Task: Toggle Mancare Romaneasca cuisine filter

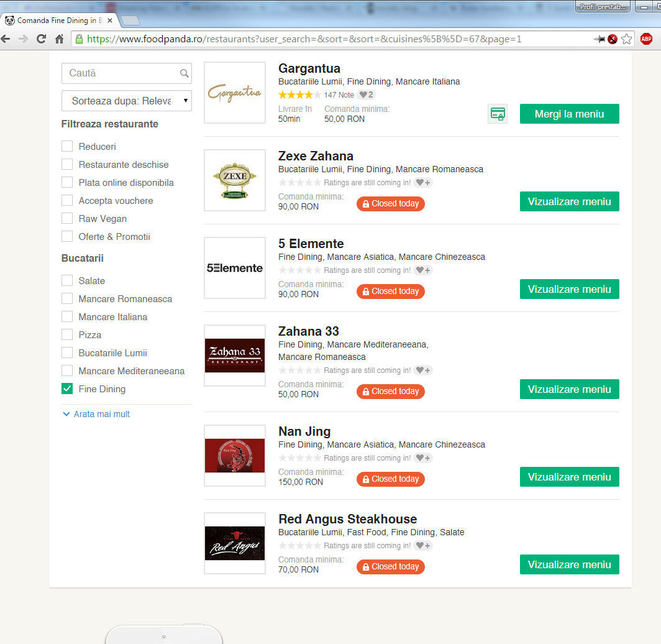Action: pos(67,298)
